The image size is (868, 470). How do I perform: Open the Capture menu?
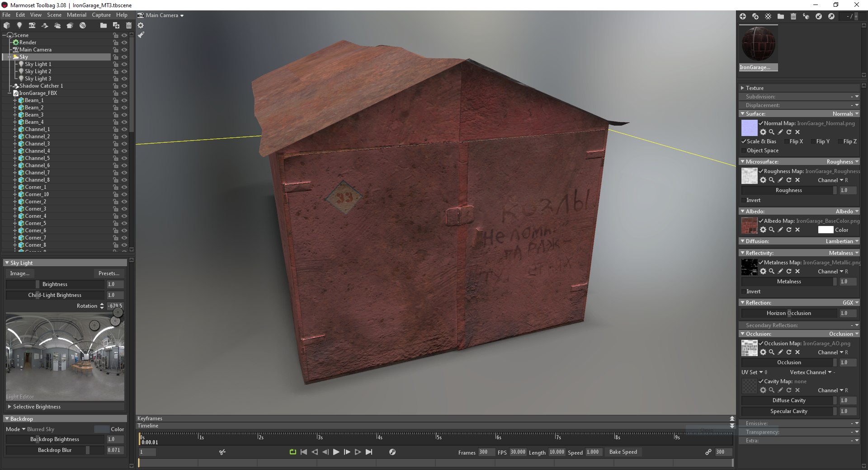coord(101,15)
